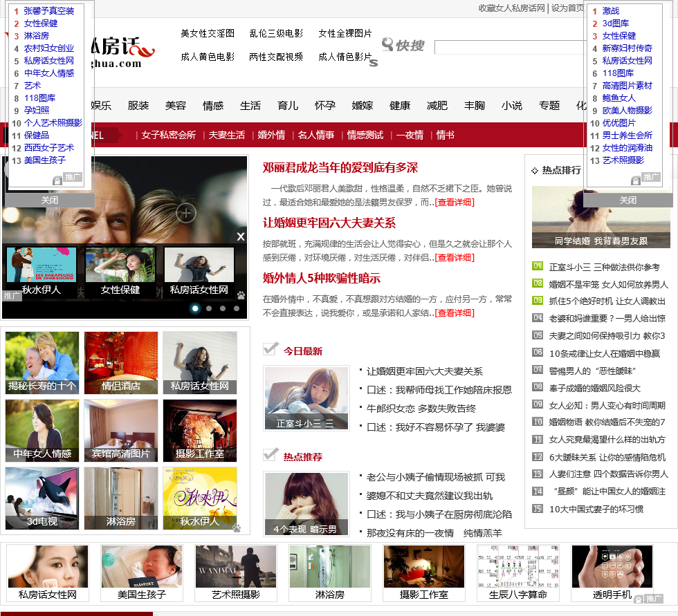
Task: Click 激战 in right ad list
Action: [610, 11]
